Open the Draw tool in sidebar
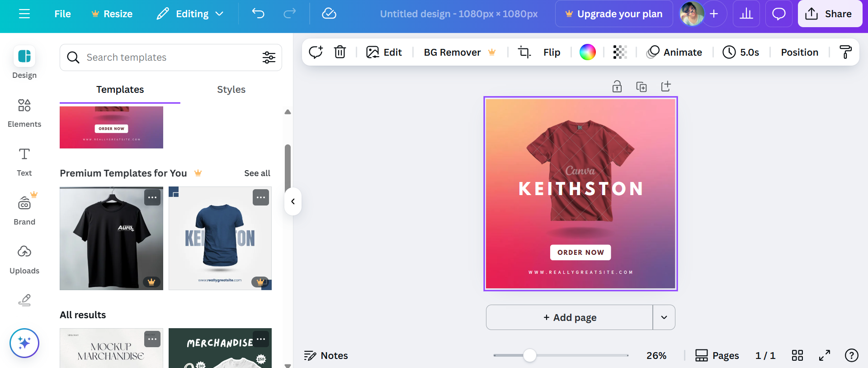 (x=24, y=300)
